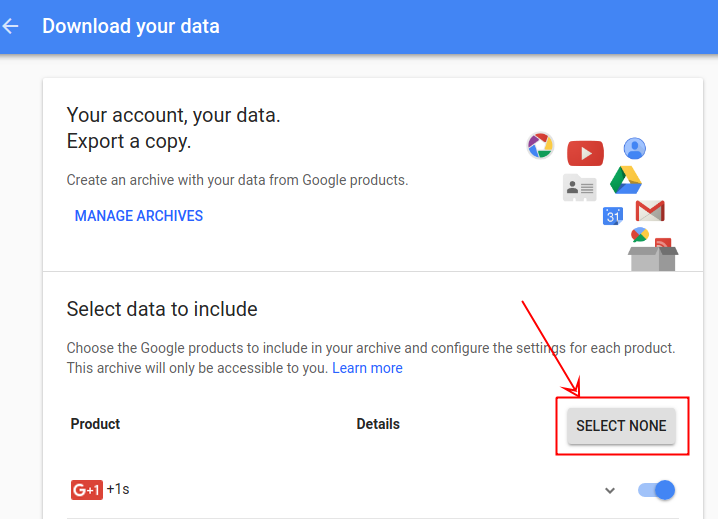Click the Product column header
This screenshot has height=519, width=718.
[x=95, y=424]
